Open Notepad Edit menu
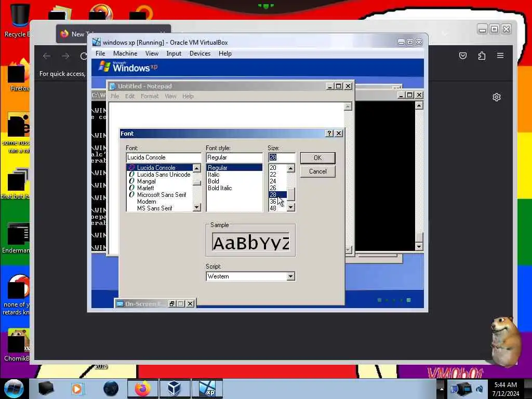This screenshot has width=532, height=399. 130,96
